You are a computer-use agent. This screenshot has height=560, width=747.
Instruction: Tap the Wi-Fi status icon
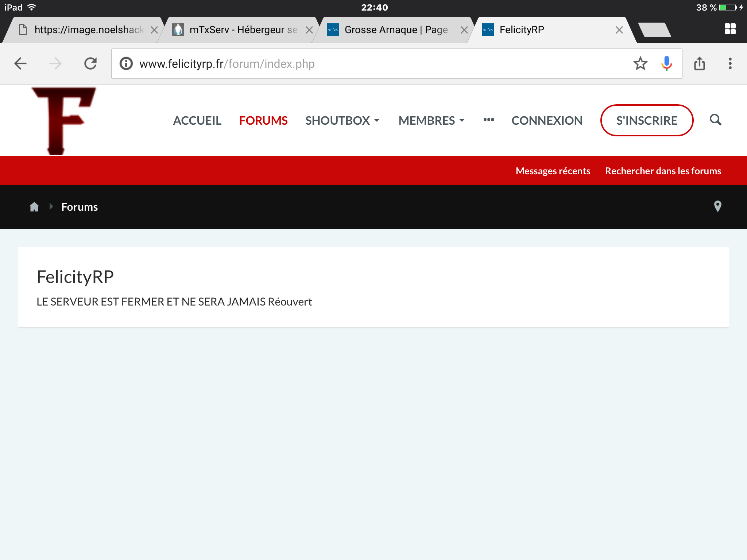tap(32, 7)
